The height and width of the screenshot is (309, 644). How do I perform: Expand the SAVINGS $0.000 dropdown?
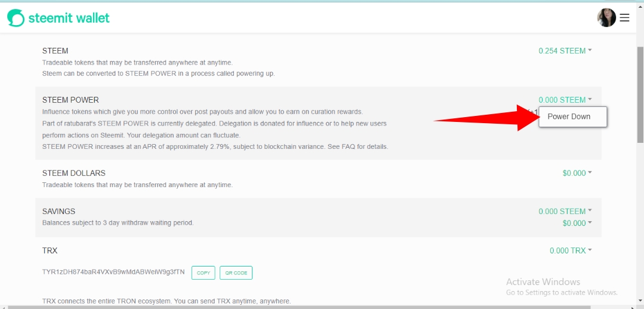577,224
